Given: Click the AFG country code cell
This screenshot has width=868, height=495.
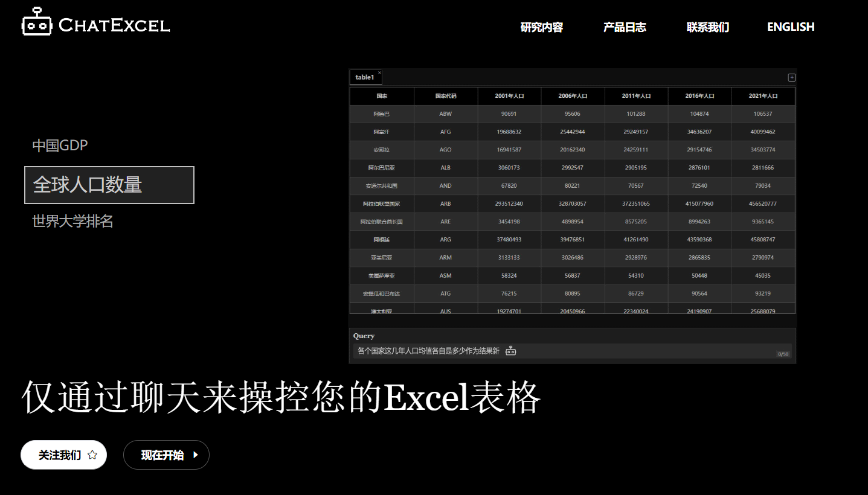Looking at the screenshot, I should [446, 132].
